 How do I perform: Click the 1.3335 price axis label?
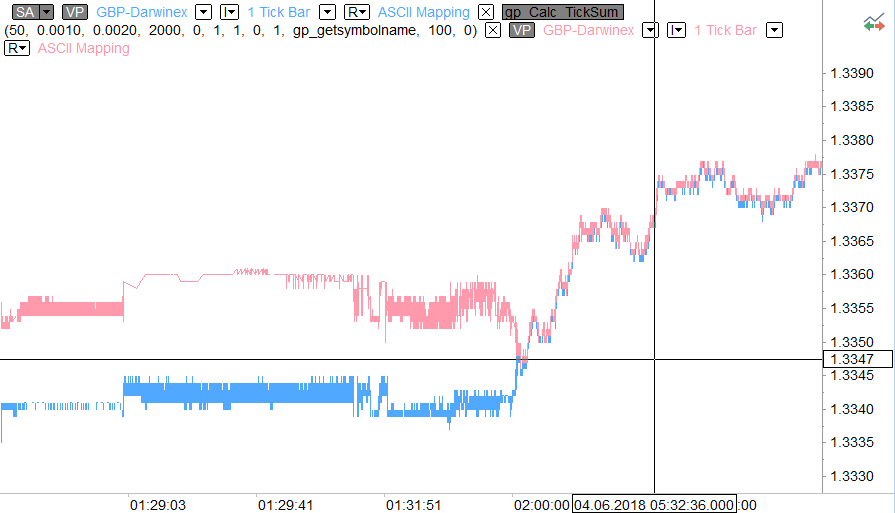point(852,442)
